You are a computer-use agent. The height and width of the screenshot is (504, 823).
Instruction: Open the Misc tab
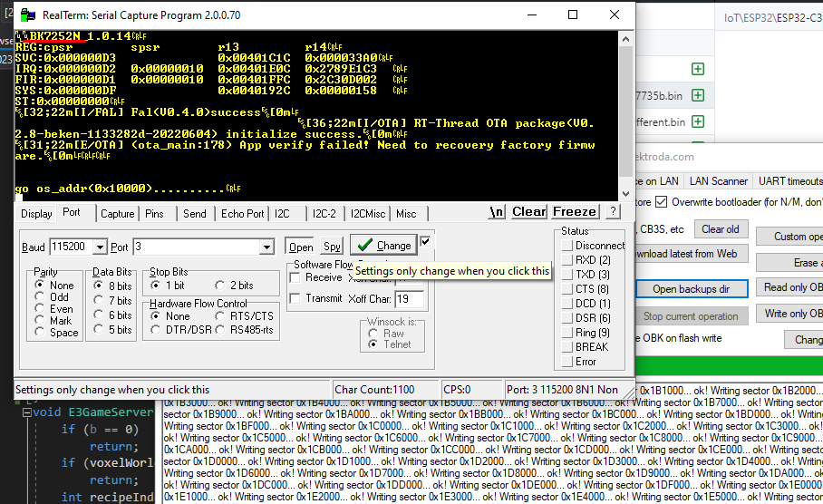(x=406, y=214)
